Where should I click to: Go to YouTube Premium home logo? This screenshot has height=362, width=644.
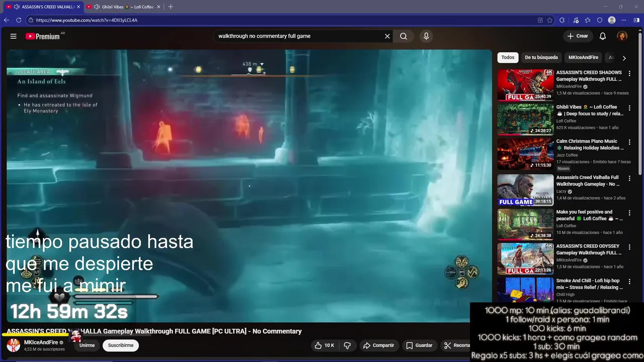tap(44, 36)
